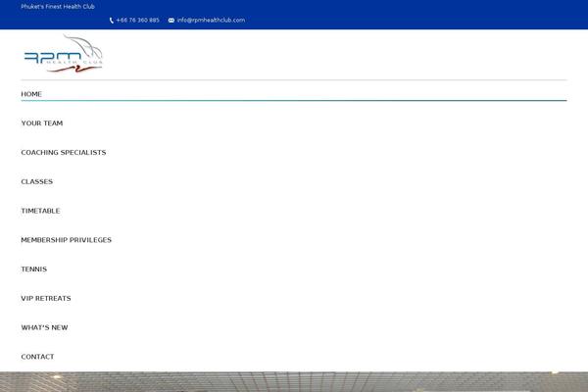Image resolution: width=588 pixels, height=392 pixels.
Task: Open MEMBERSHIP PRIVILEGES
Action: click(67, 240)
